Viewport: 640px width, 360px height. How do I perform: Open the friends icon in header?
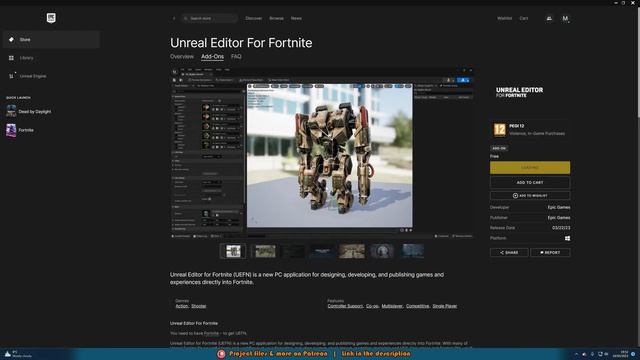coord(549,18)
